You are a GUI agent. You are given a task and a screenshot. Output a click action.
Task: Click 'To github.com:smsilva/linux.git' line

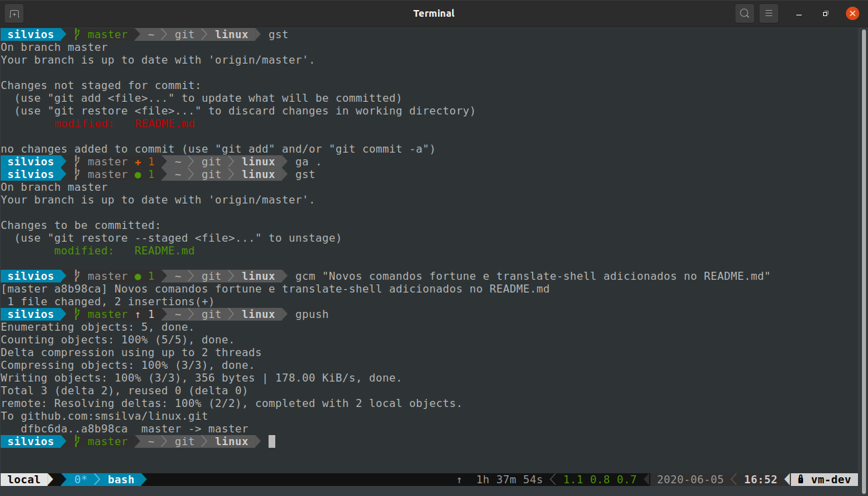pyautogui.click(x=104, y=416)
